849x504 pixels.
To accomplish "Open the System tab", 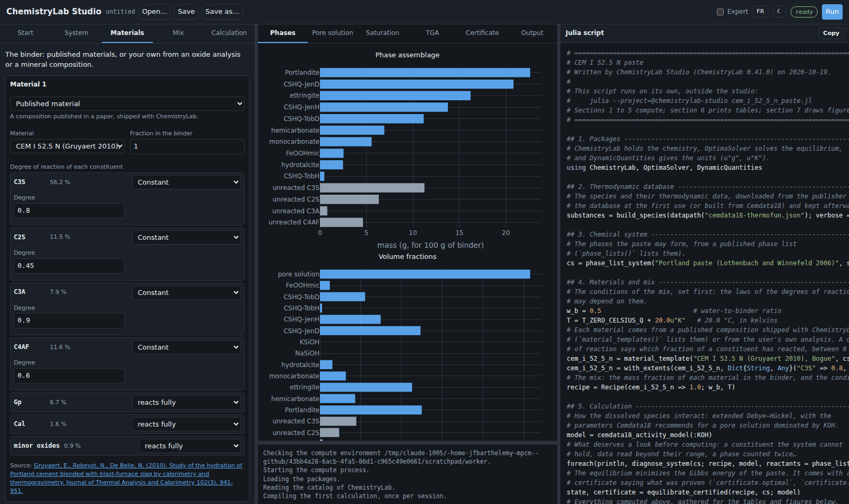I will [76, 33].
